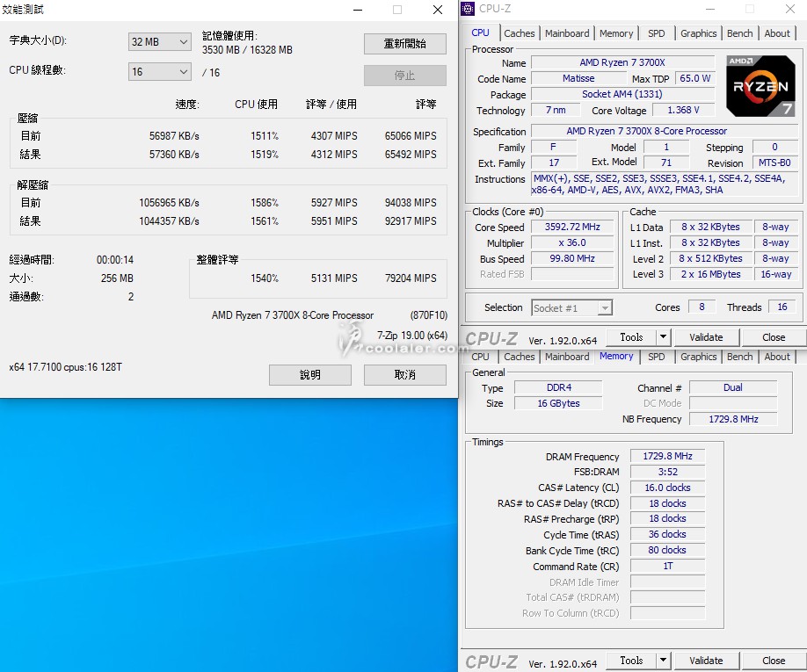Click Close in the CPU-Z processor window
The image size is (807, 672).
[x=774, y=337]
